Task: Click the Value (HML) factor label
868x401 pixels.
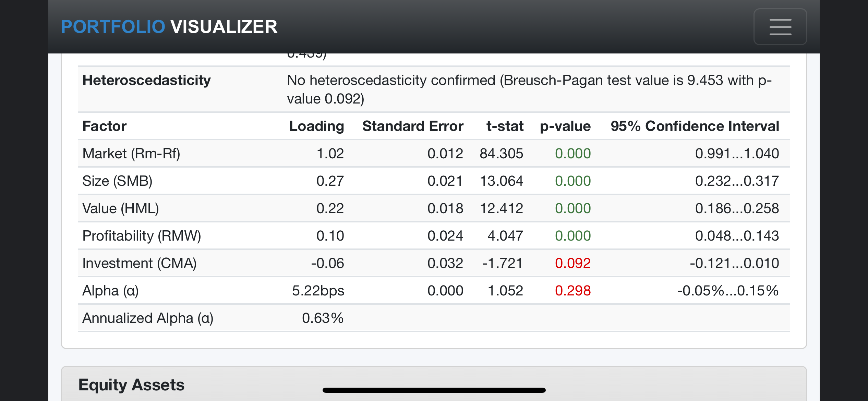Action: click(121, 208)
